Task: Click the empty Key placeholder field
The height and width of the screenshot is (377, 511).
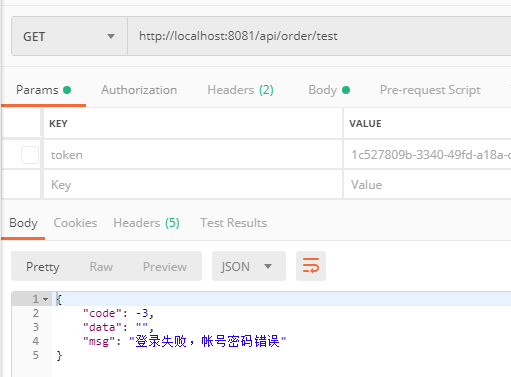Action: 193,185
